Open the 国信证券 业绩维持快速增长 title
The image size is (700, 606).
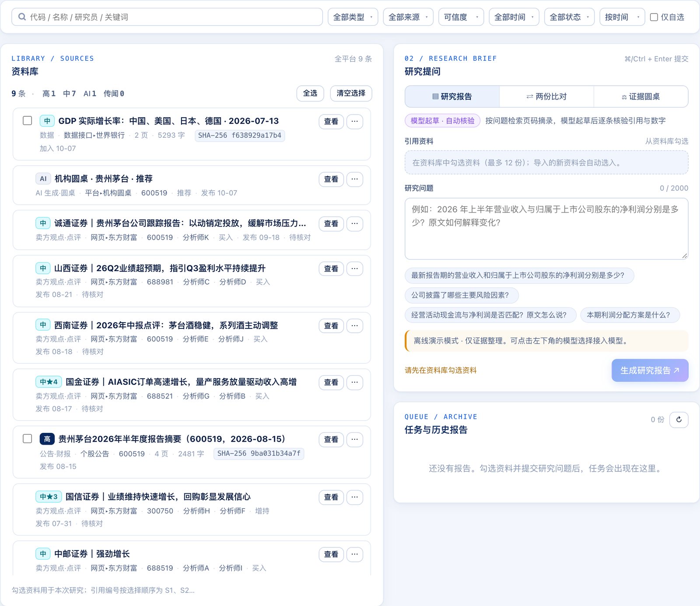[158, 497]
